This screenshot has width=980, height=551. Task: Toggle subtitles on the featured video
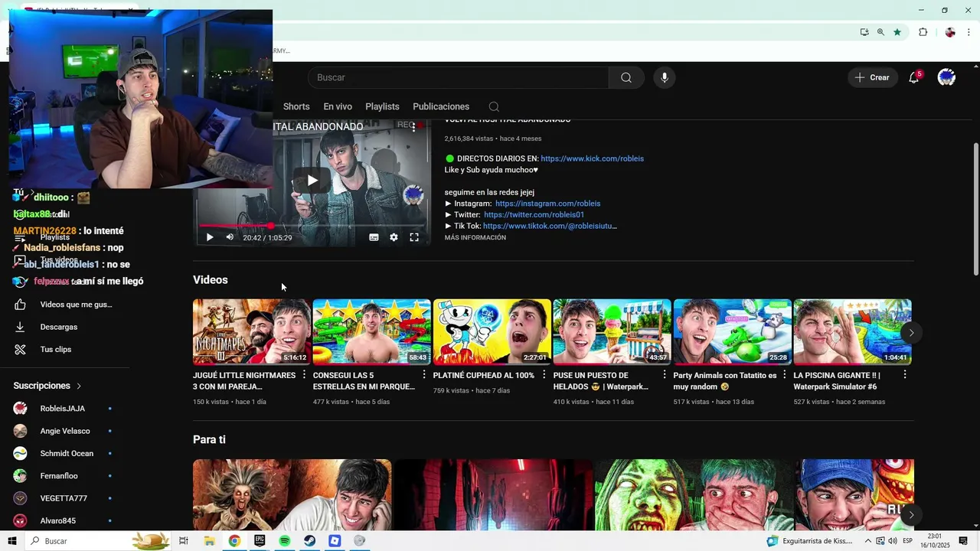pos(374,237)
